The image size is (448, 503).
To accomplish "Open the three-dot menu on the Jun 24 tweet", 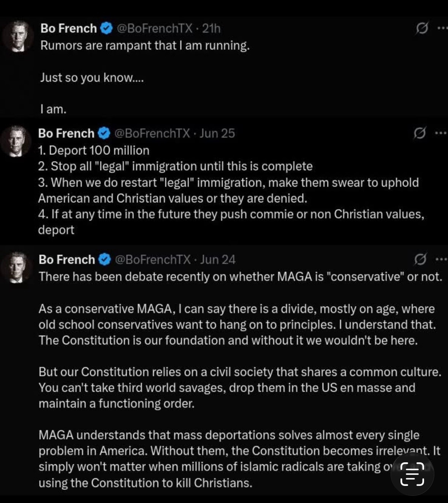I will click(x=441, y=259).
